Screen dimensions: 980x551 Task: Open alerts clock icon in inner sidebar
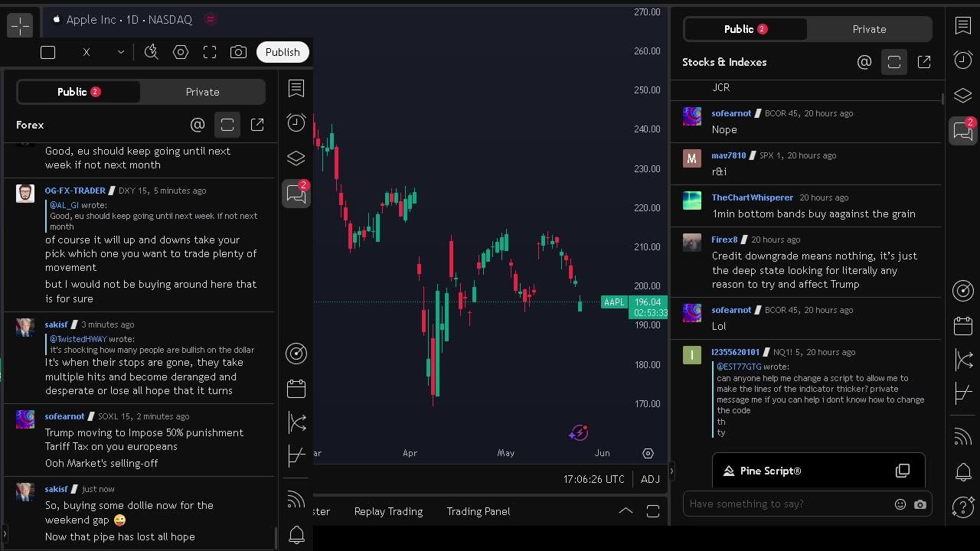tap(296, 123)
